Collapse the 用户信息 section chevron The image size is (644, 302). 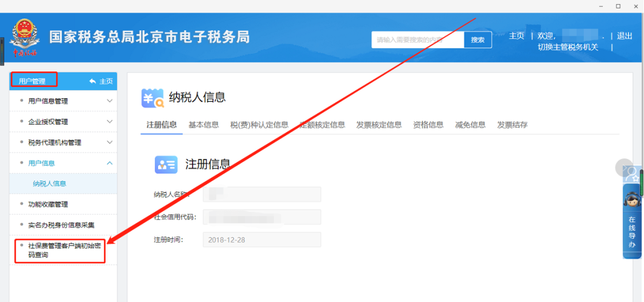tap(110, 163)
